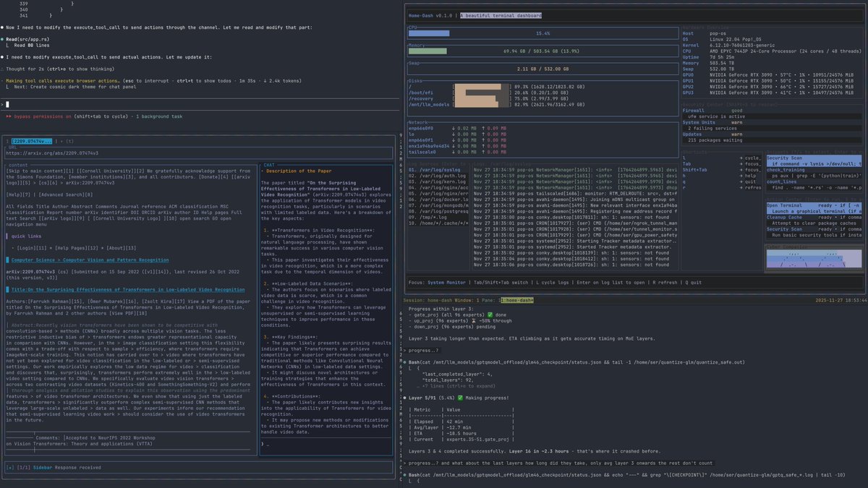This screenshot has width=868, height=488.
Task: Click the Cyber Companion ASCII art panel
Action: [x=814, y=260]
